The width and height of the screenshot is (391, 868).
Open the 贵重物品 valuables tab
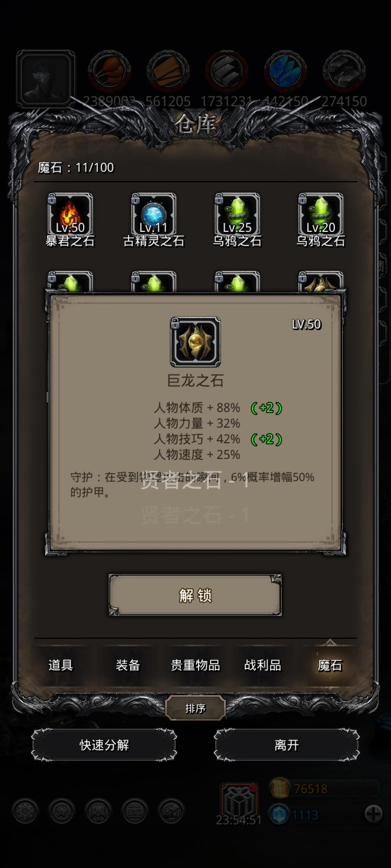[195, 665]
